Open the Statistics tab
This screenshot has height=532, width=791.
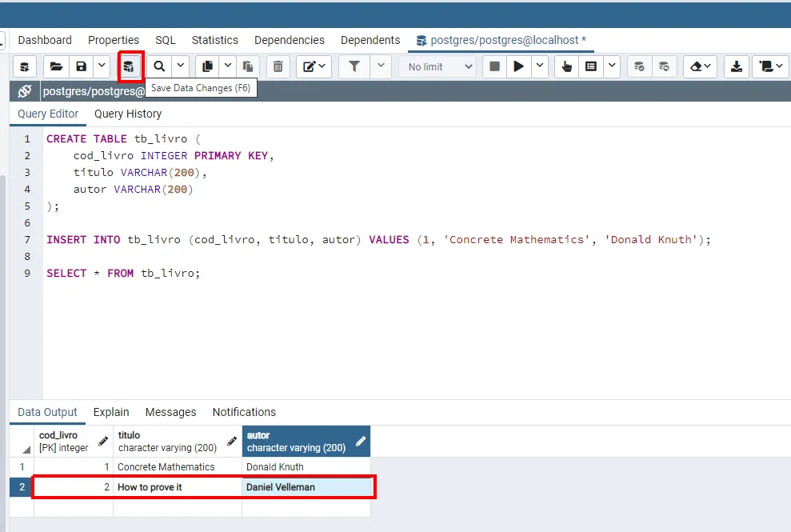215,40
